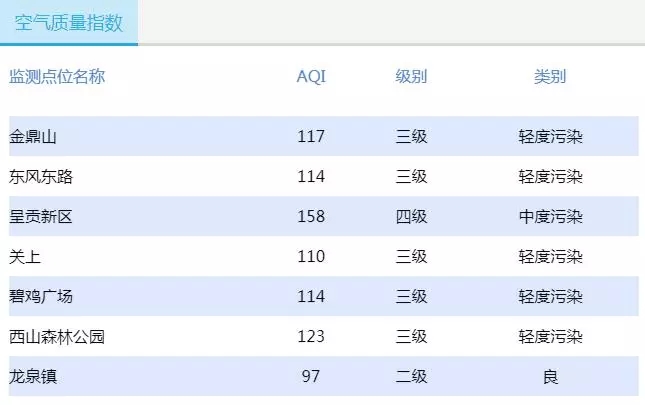Click the 类别 column header

[x=550, y=77]
